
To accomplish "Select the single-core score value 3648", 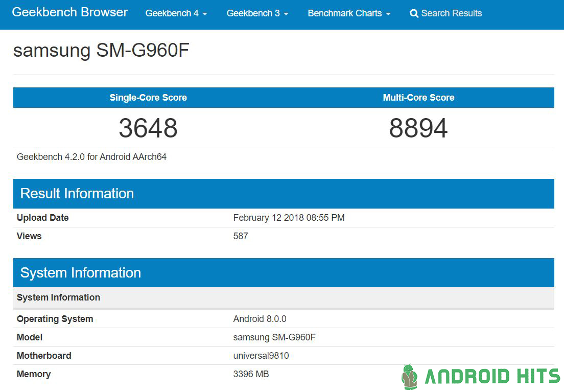I will (x=148, y=128).
